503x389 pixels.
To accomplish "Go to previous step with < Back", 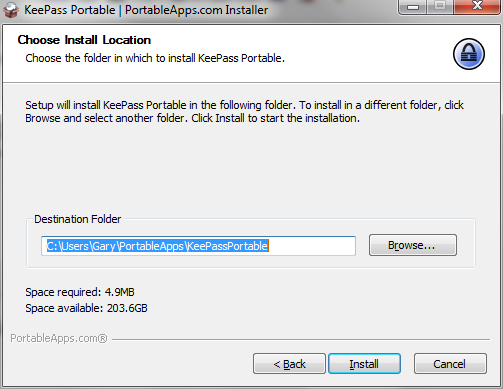I will 289,364.
